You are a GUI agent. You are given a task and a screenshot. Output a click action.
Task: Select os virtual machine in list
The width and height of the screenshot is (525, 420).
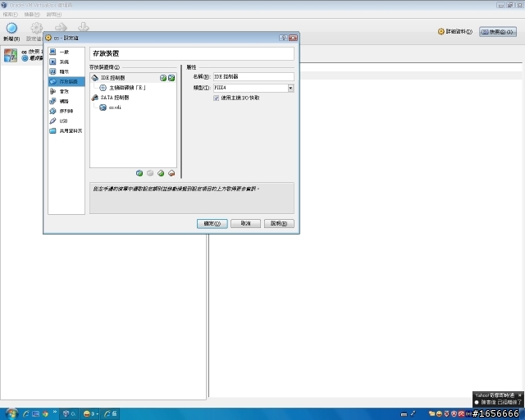pyautogui.click(x=22, y=55)
